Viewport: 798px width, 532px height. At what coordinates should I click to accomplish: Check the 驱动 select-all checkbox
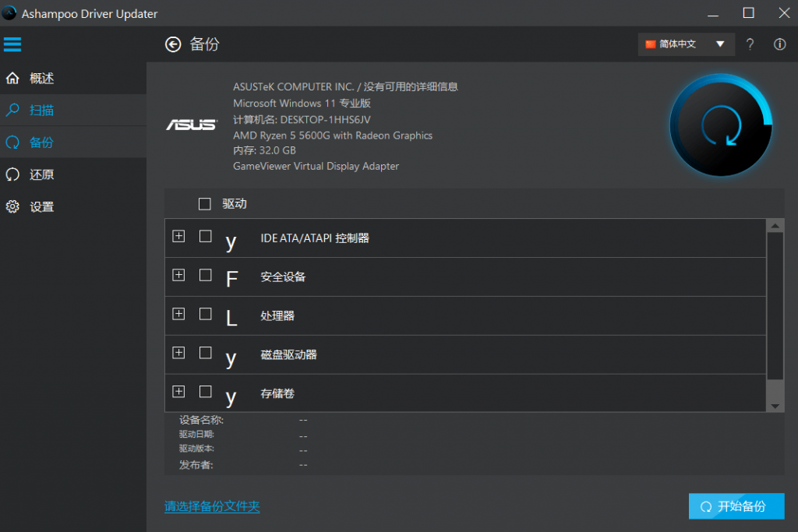click(205, 204)
